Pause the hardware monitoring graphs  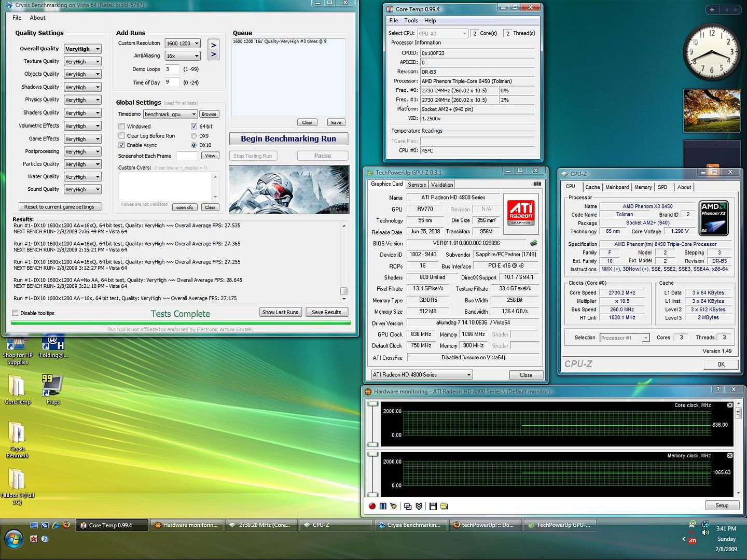tap(383, 506)
